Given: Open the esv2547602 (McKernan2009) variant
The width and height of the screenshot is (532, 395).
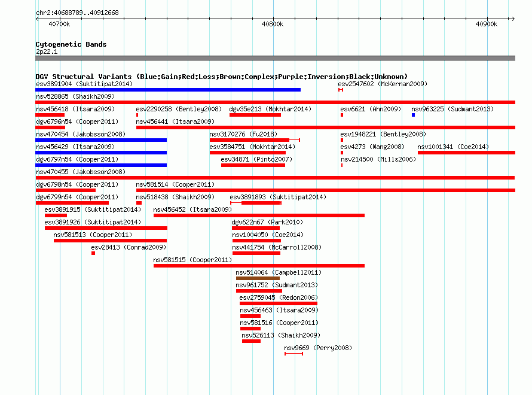Looking at the screenshot, I should 383,84.
